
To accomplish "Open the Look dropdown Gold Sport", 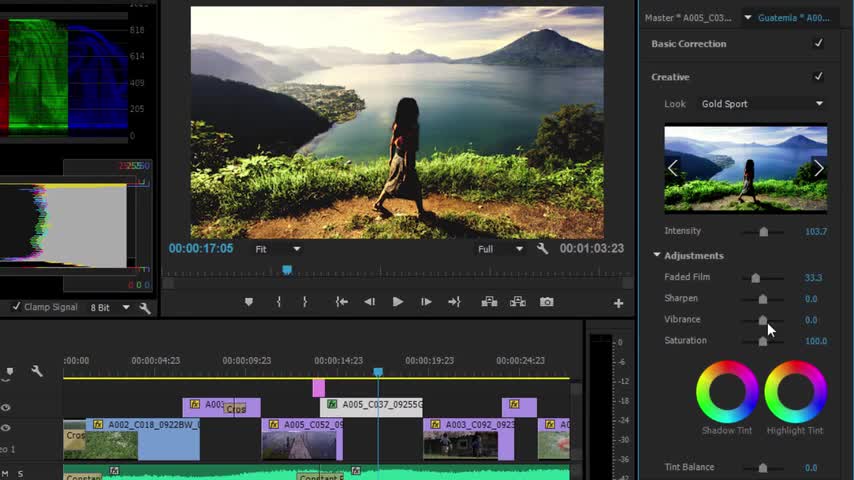I will point(762,104).
